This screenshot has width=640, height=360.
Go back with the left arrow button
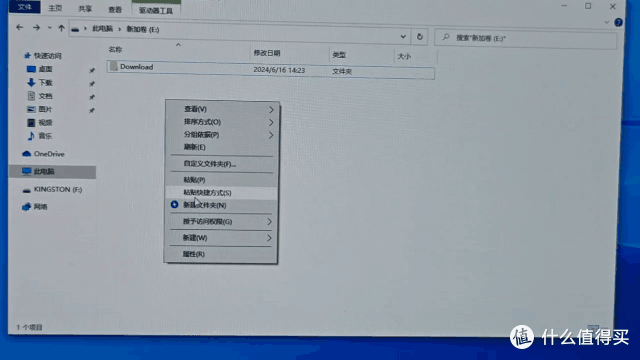coord(19,27)
